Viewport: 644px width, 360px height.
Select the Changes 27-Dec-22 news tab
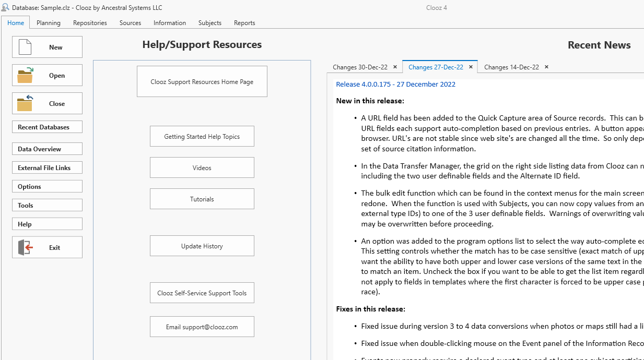(x=436, y=67)
